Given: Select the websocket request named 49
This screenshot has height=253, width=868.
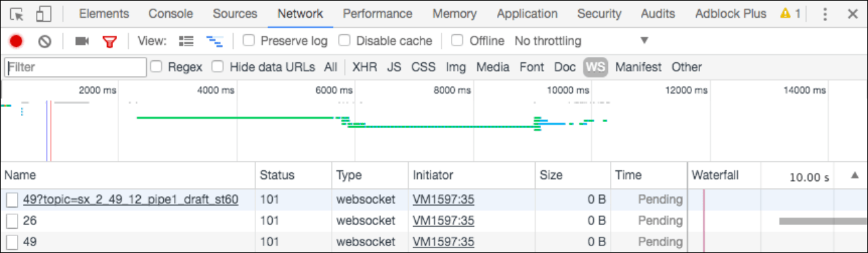Looking at the screenshot, I should tap(30, 241).
